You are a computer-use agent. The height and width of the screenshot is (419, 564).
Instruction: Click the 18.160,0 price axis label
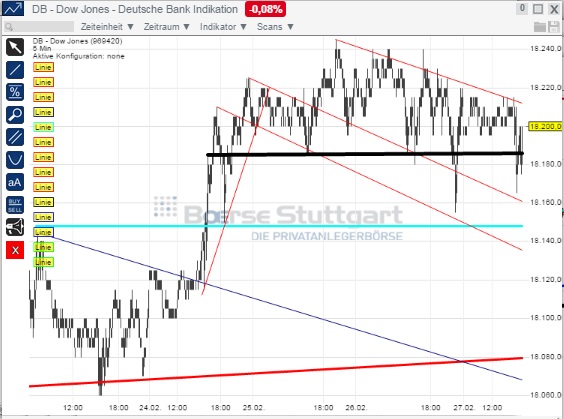[x=545, y=202]
